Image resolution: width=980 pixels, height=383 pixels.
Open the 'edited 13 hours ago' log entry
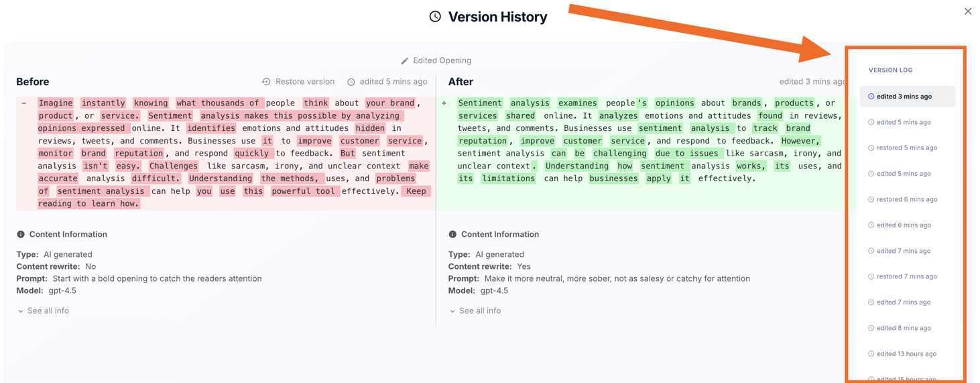[907, 353]
